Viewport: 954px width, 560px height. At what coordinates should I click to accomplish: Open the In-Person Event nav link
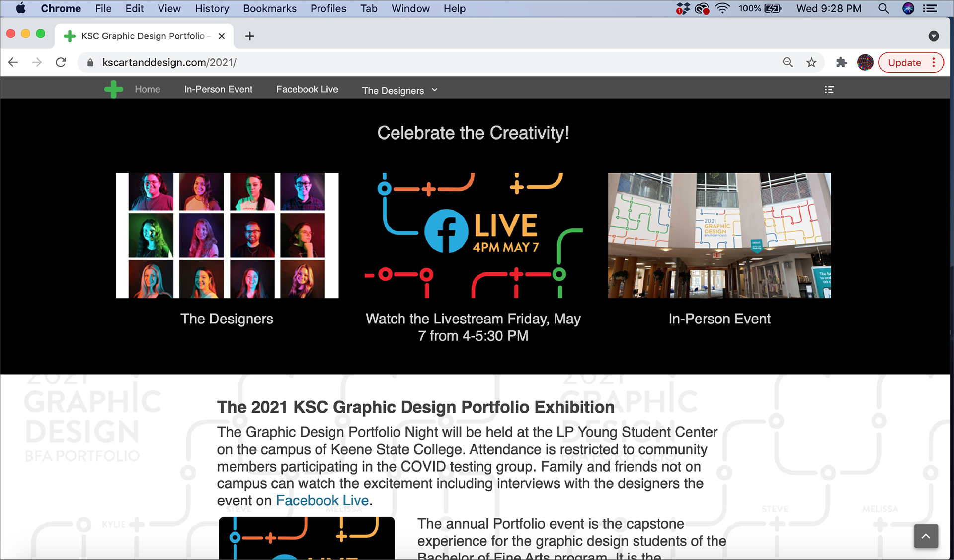click(x=218, y=89)
